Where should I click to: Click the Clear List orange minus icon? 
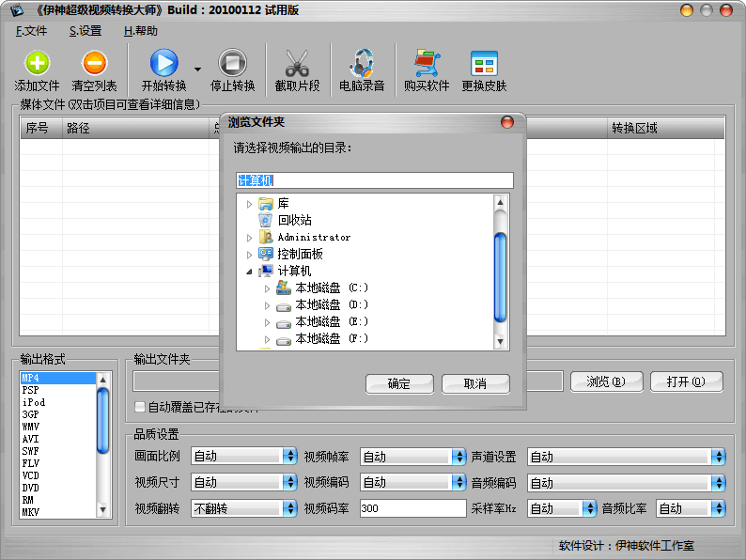94,63
